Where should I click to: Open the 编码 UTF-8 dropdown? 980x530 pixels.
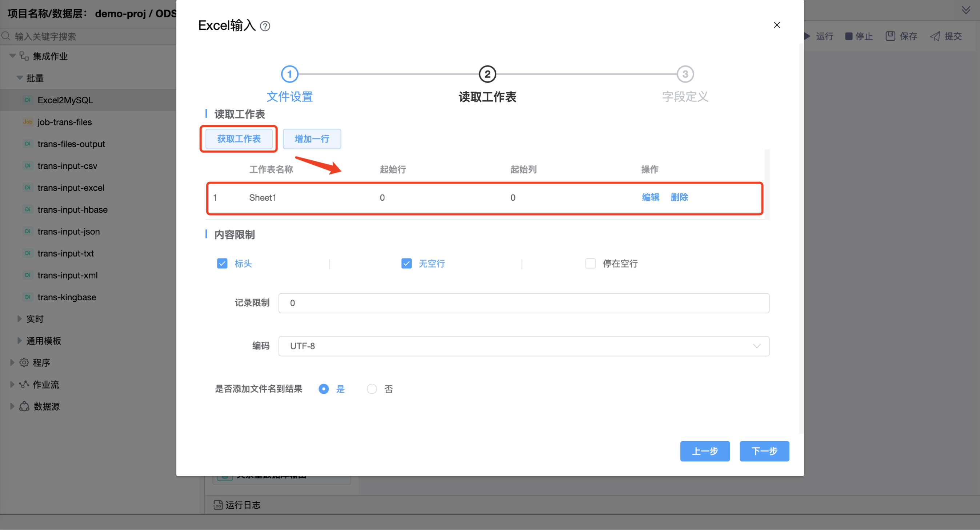[524, 346]
